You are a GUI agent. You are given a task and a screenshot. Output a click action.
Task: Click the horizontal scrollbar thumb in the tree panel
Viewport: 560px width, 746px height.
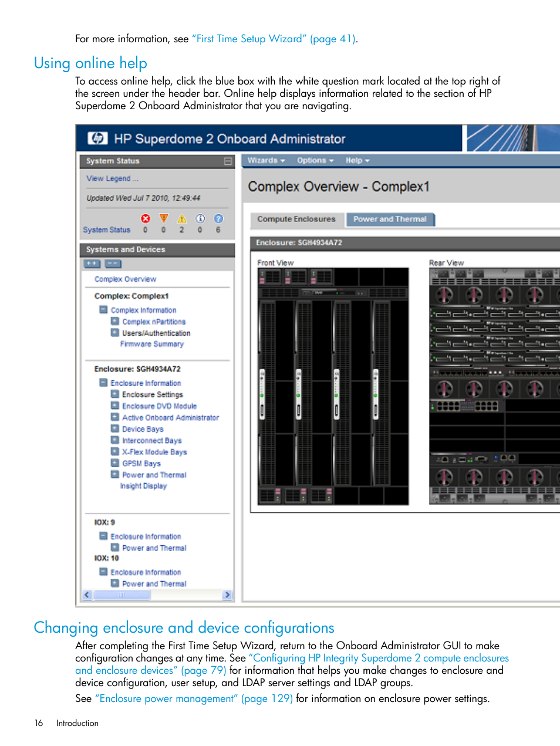(122, 595)
